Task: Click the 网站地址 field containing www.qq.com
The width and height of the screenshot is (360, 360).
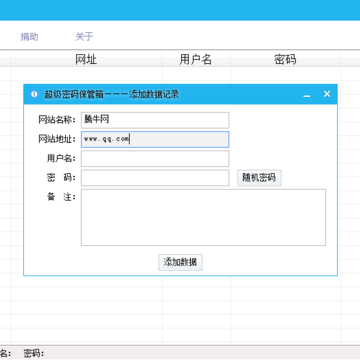Action: pyautogui.click(x=155, y=139)
